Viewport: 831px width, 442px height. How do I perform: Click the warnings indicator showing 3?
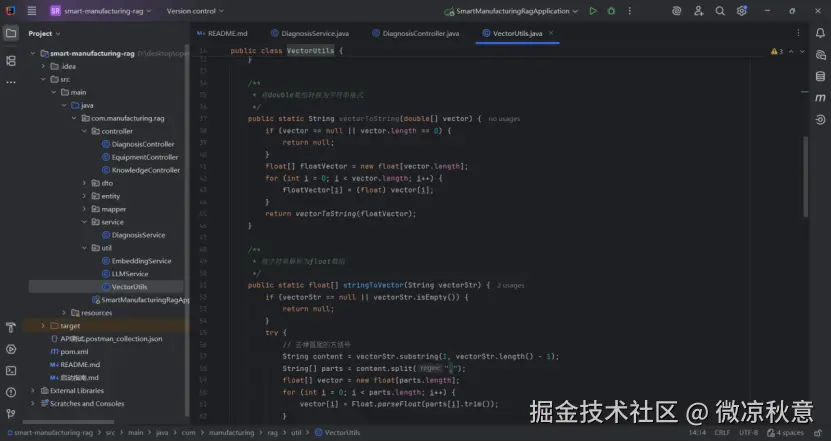777,52
